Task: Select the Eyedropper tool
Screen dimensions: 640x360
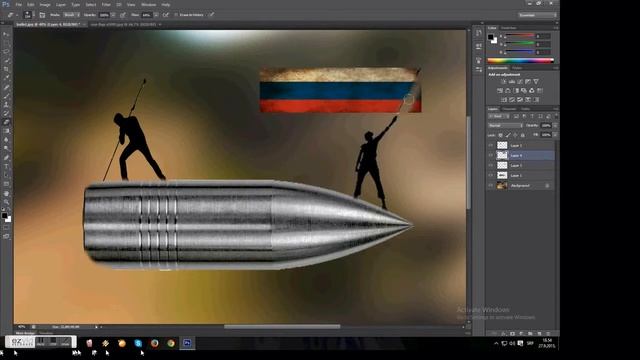Action: click(6, 78)
